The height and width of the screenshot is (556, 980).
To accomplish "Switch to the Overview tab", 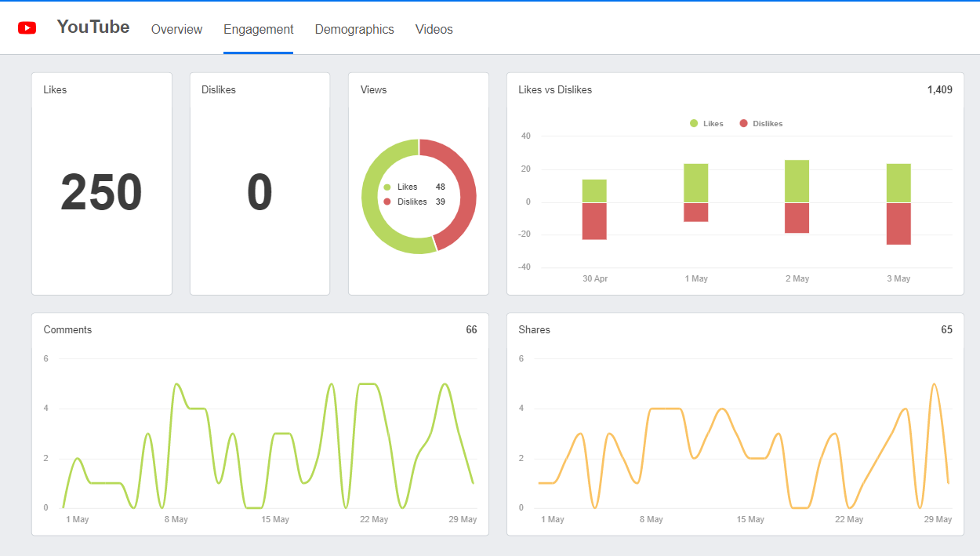I will click(176, 29).
